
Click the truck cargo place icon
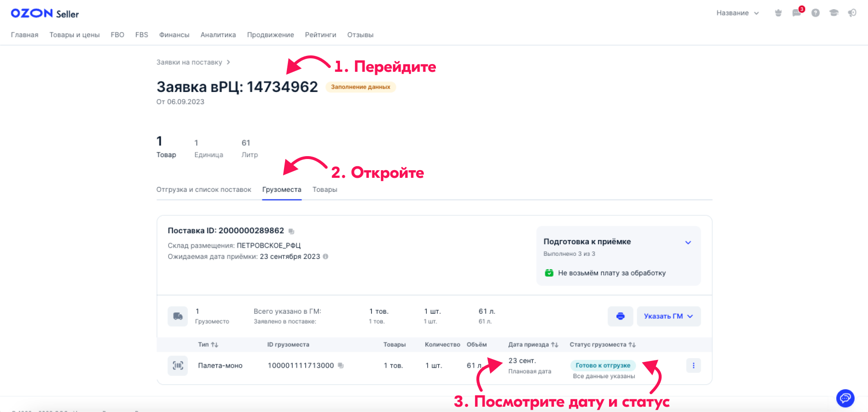(x=177, y=316)
